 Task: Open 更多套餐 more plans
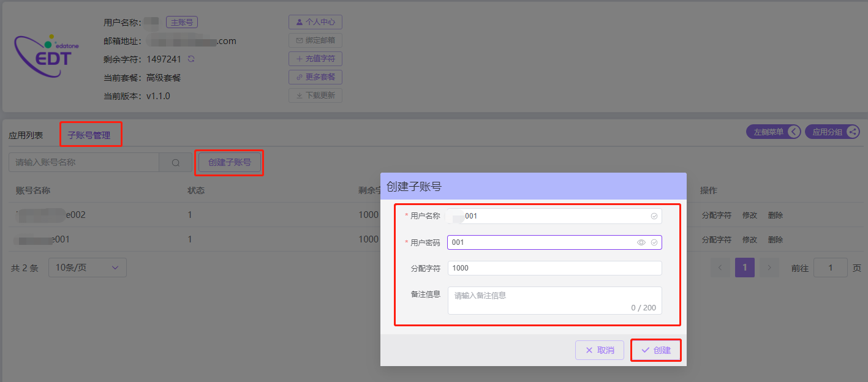[x=315, y=77]
